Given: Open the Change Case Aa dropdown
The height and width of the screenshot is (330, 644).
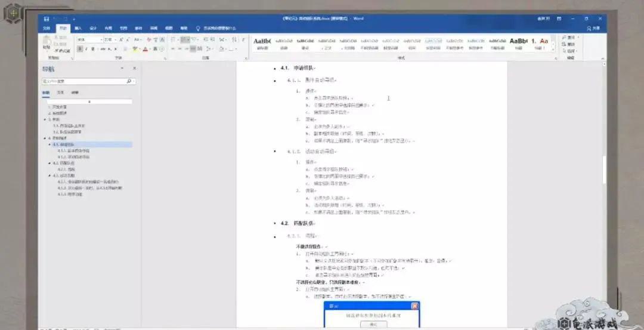Looking at the screenshot, I should [138, 39].
